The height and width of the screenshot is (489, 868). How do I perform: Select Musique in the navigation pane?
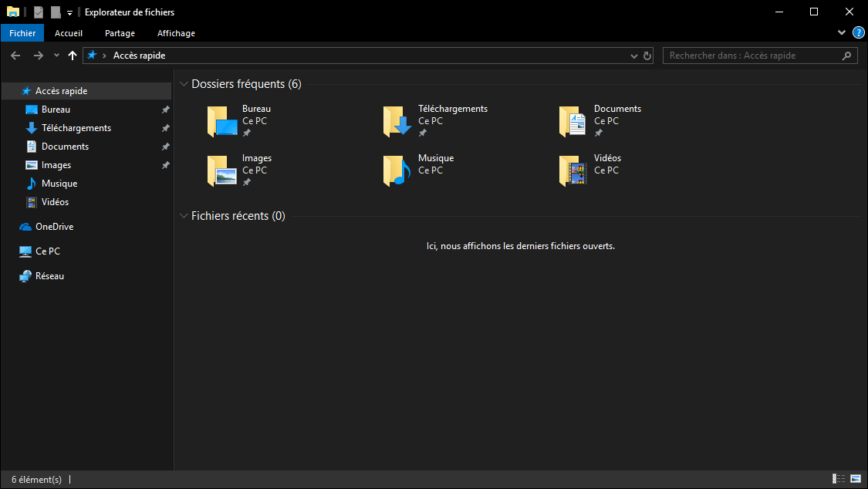point(59,184)
